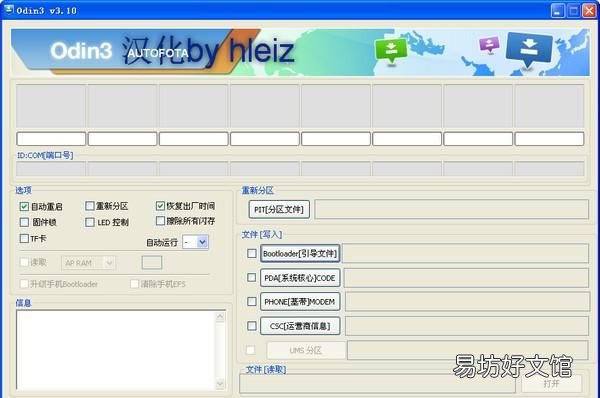Click the Bootloader file path field

(465, 253)
